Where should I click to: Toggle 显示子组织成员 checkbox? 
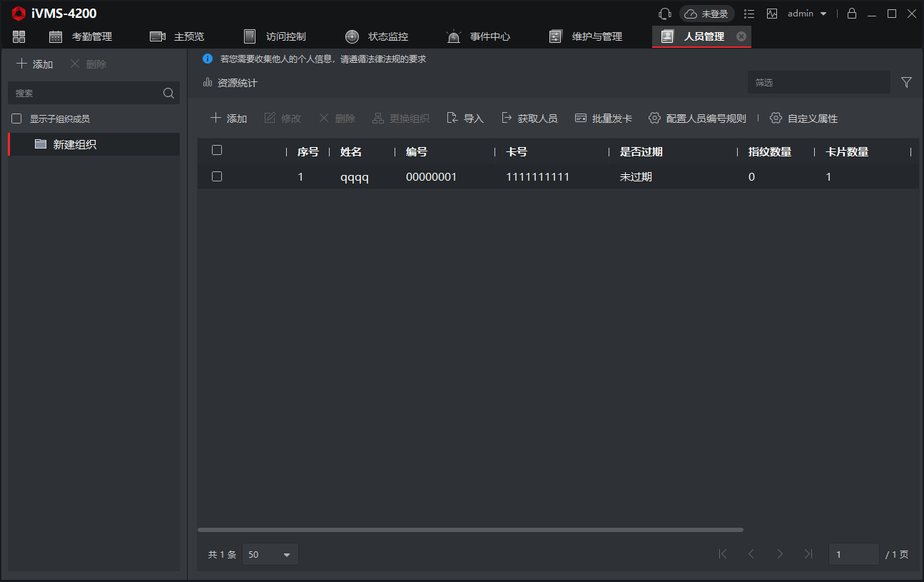tap(16, 119)
